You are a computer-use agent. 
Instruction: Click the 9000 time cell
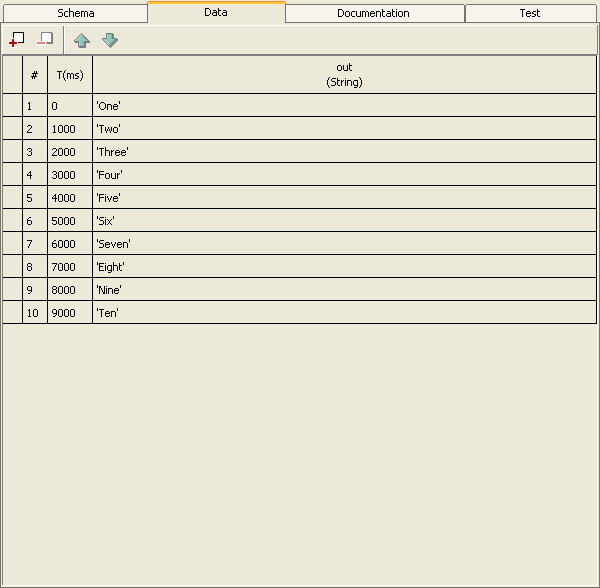[69, 313]
